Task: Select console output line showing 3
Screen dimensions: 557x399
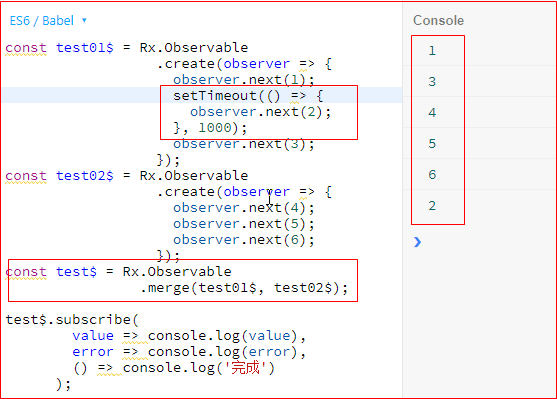Action: [432, 82]
